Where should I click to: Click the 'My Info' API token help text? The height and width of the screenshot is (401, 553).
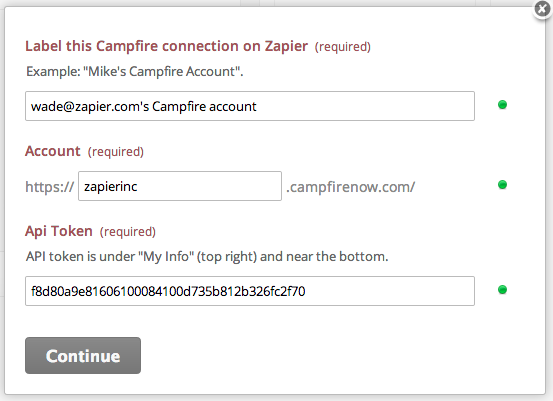tap(207, 256)
